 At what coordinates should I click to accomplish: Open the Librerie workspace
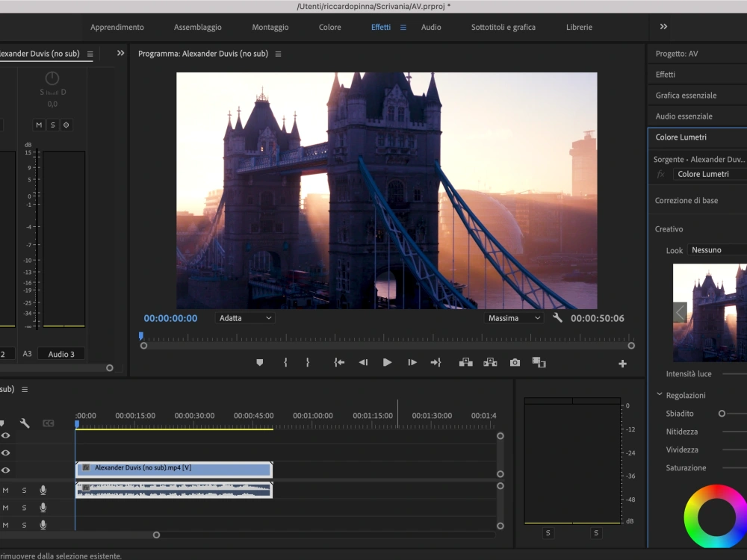coord(580,27)
